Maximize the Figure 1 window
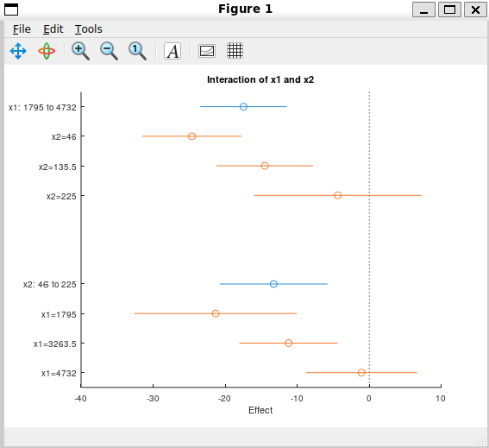This screenshot has width=489, height=448. (x=449, y=9)
